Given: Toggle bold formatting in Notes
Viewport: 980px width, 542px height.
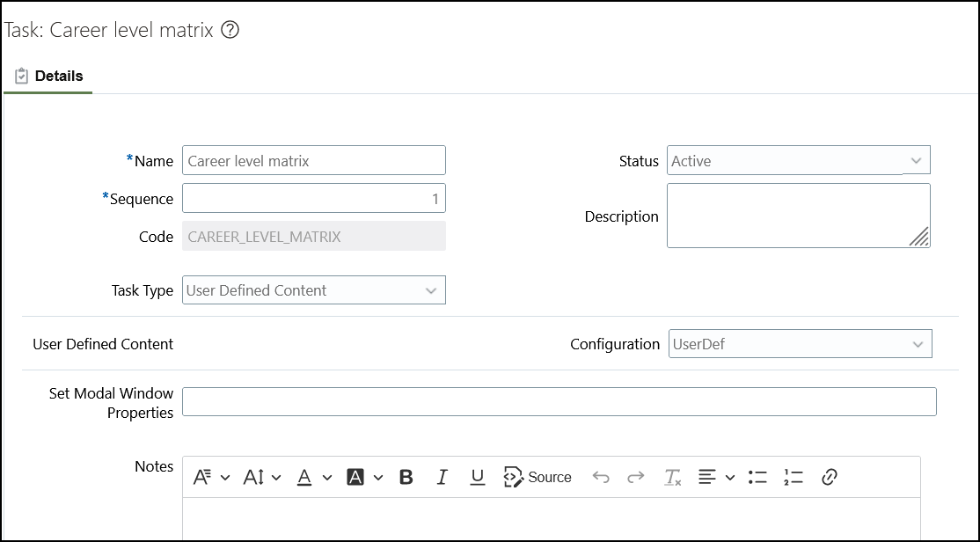Looking at the screenshot, I should 406,477.
